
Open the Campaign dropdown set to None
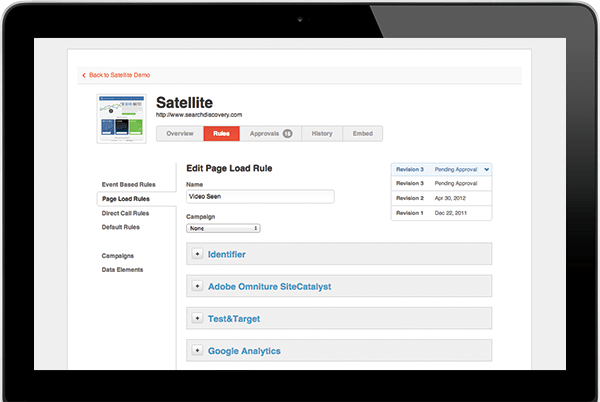tap(223, 228)
